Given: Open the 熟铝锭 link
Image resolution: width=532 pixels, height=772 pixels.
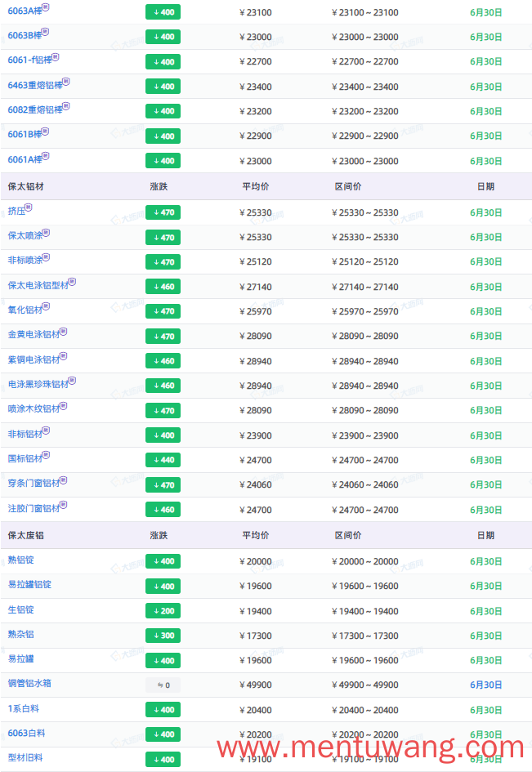Looking at the screenshot, I should click(x=20, y=560).
